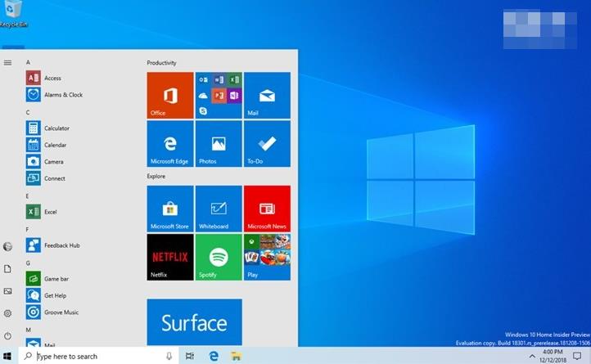Show hidden system tray icons

point(532,356)
